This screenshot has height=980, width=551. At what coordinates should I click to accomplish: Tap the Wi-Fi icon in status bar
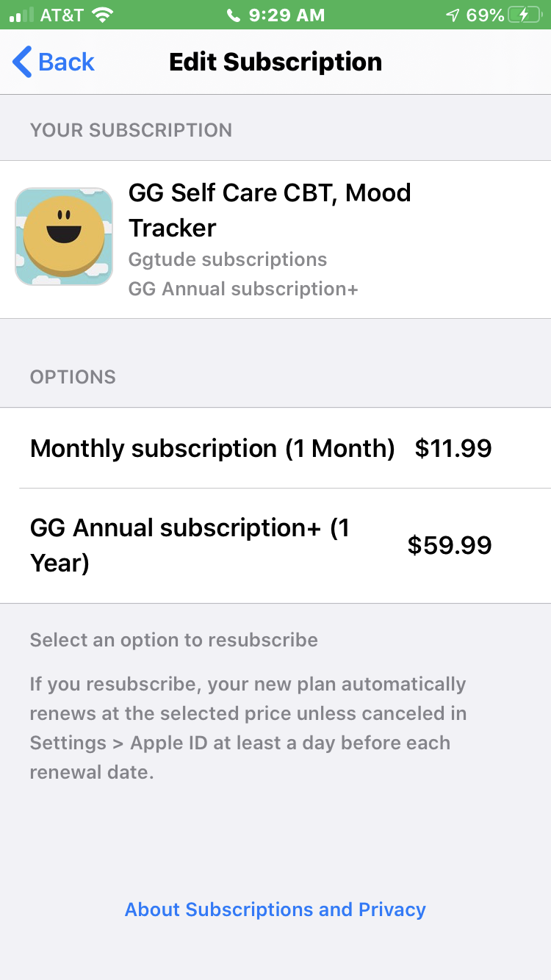click(x=104, y=15)
